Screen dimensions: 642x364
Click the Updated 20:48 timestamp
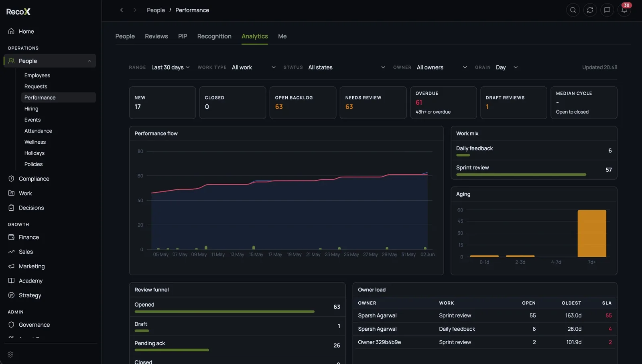(x=599, y=67)
